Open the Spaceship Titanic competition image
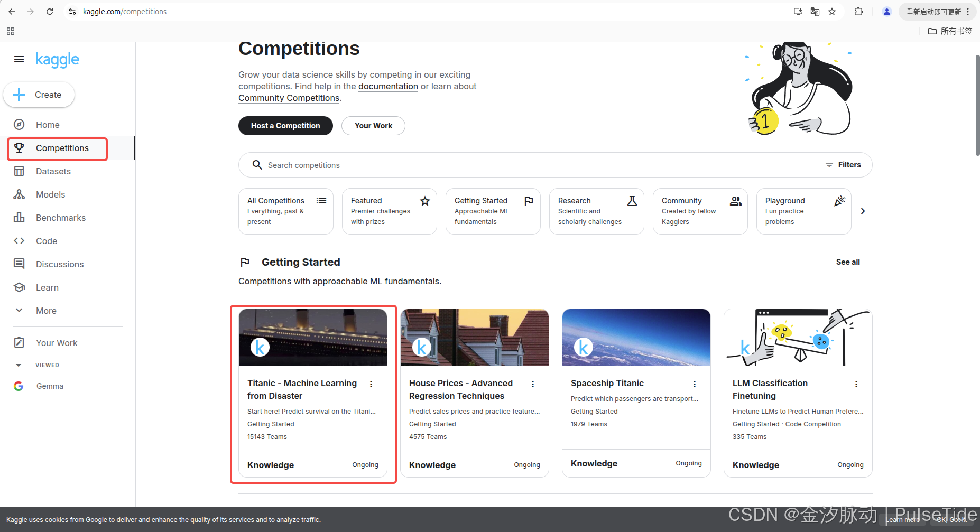The height and width of the screenshot is (532, 980). pyautogui.click(x=636, y=338)
